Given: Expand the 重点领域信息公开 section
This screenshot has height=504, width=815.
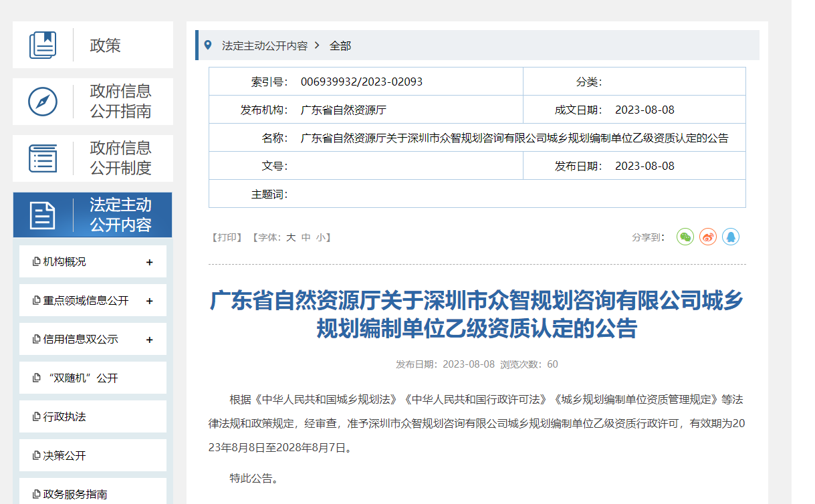Looking at the screenshot, I should [148, 300].
